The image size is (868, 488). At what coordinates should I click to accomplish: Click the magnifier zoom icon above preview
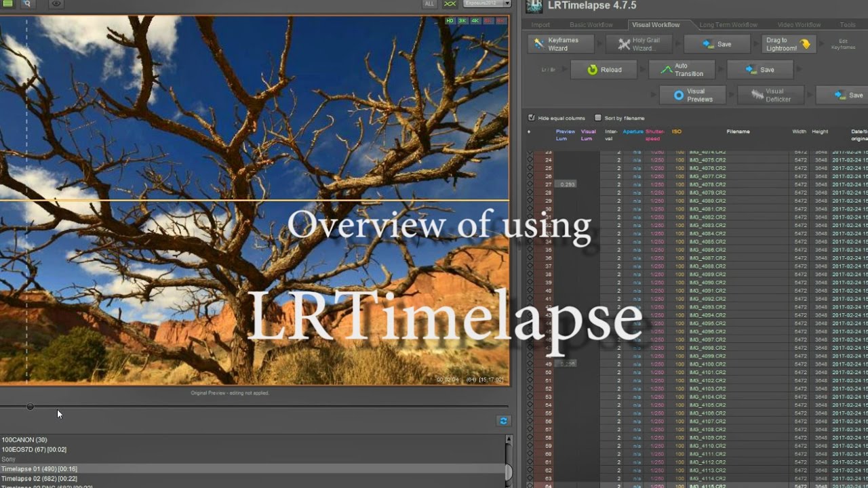coord(26,3)
